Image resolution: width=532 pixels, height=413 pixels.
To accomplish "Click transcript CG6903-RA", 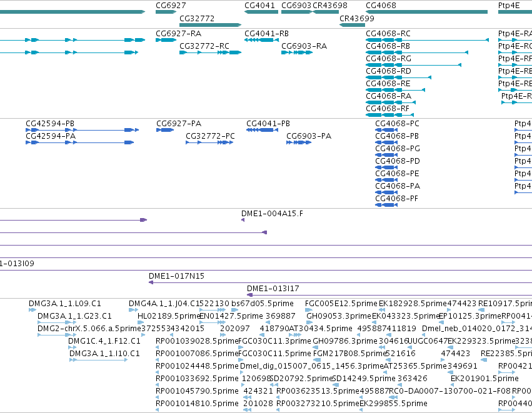I will pyautogui.click(x=297, y=52).
